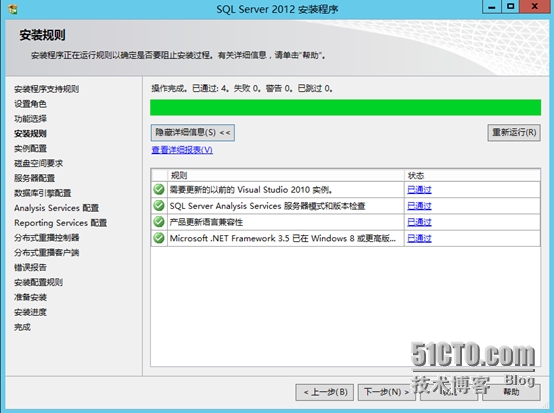
Task: Open 已通过 status link for Visual Studio 2010 rule
Action: pyautogui.click(x=419, y=190)
